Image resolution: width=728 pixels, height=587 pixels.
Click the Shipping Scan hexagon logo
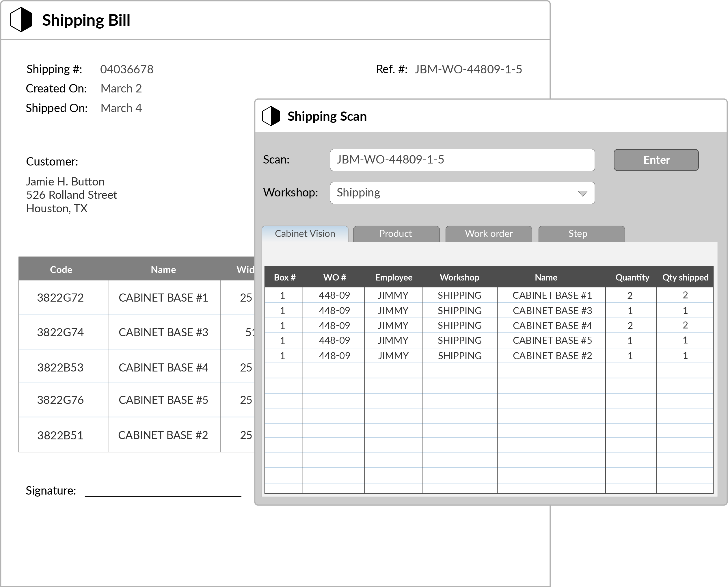[x=271, y=116]
